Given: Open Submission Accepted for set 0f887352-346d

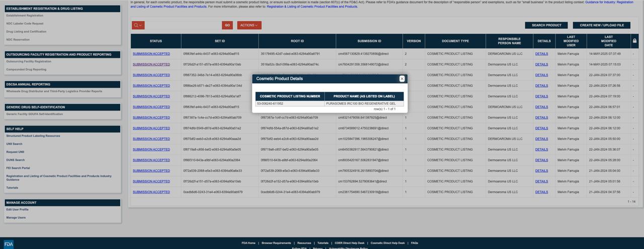Looking at the screenshot, I should [151, 75].
